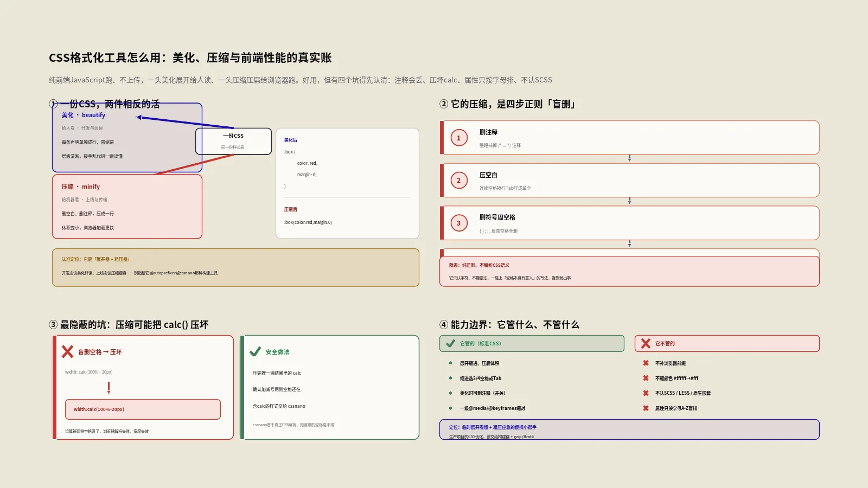Click the heading 美化 · beautify
868x488 pixels.
(x=84, y=115)
